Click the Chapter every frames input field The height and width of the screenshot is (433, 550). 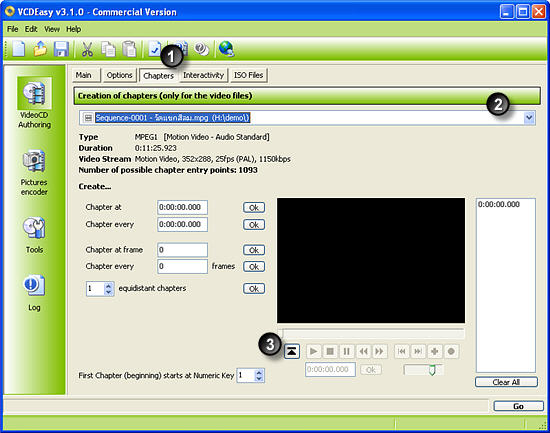(182, 266)
